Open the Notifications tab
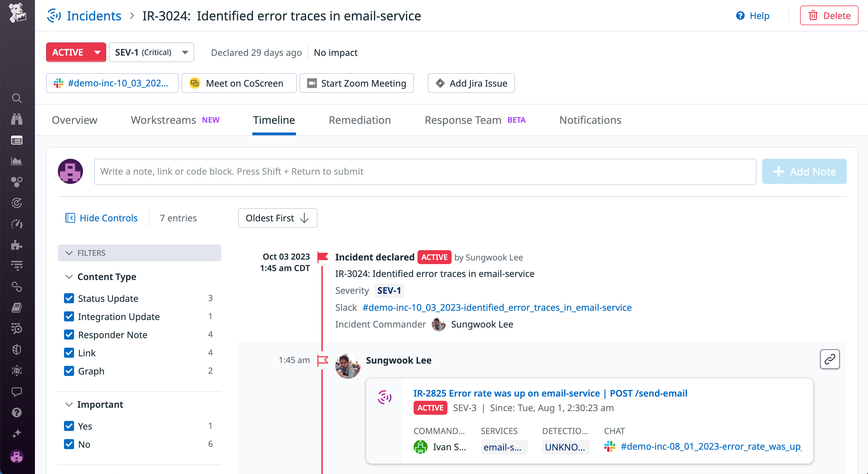 tap(590, 120)
